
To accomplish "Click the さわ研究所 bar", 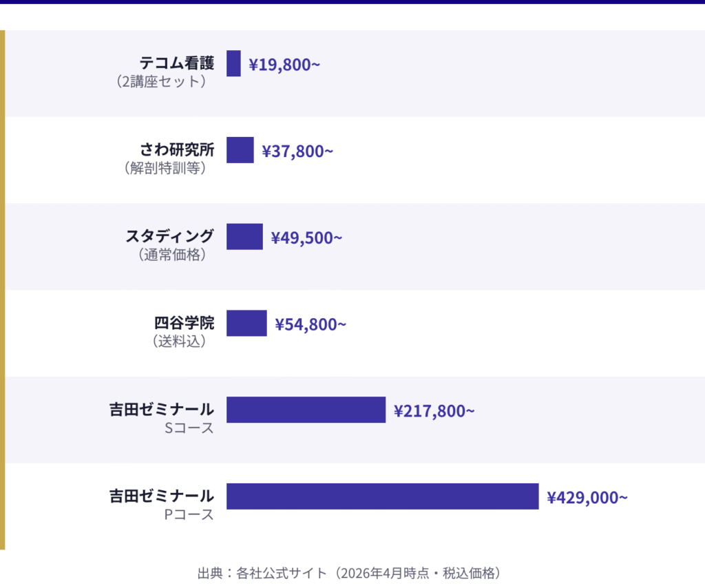I will tap(240, 150).
